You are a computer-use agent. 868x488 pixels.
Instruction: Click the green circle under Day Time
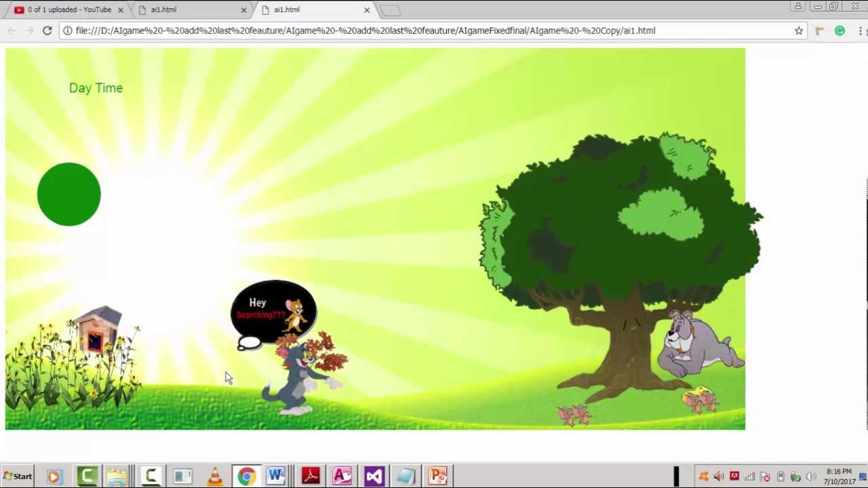(x=69, y=195)
